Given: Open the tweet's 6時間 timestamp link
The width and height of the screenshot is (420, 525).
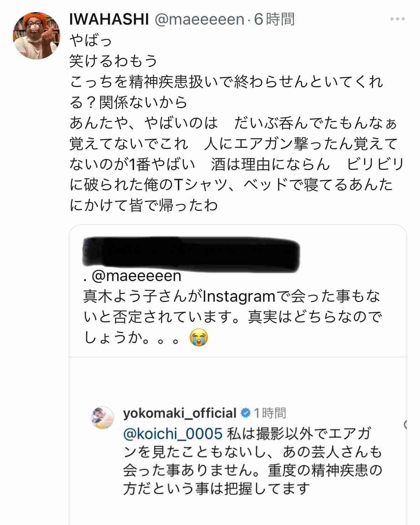Looking at the screenshot, I should [x=274, y=20].
